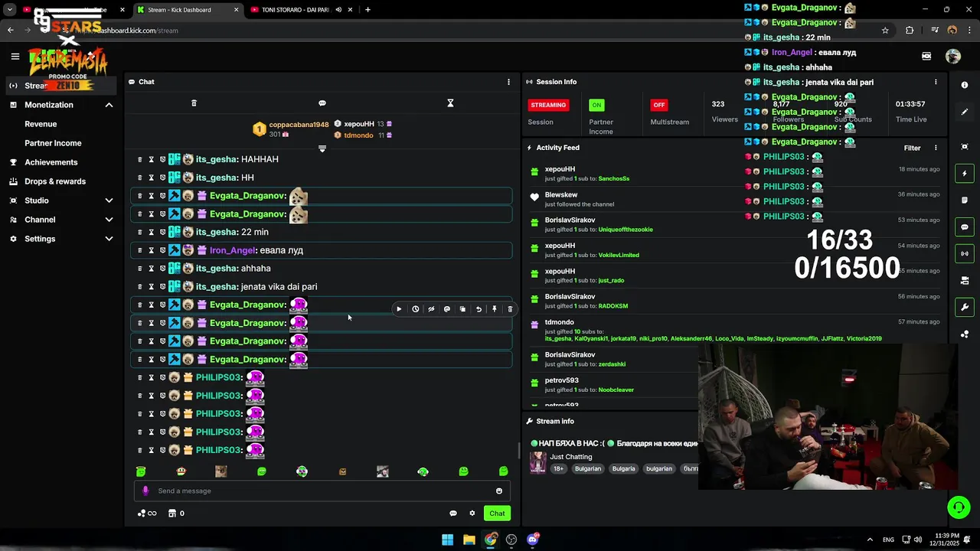Click the clock timeout icon in the message toolbar
This screenshot has width=980, height=551.
[415, 309]
